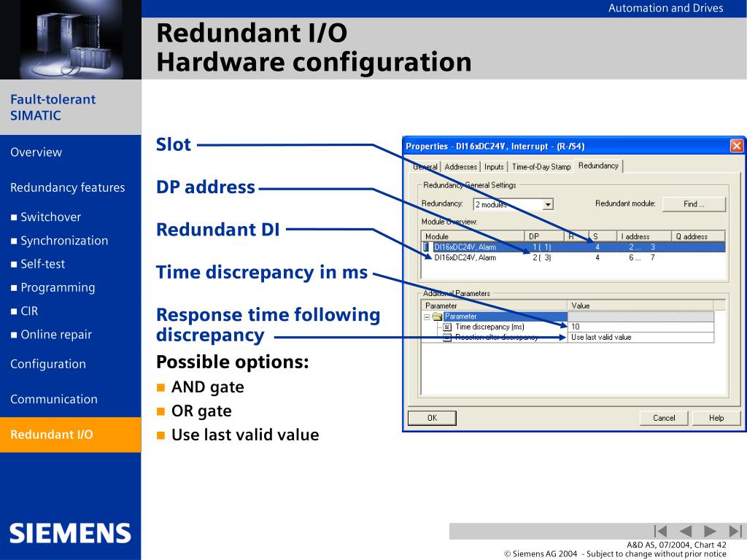Image resolution: width=747 pixels, height=560 pixels.
Task: Click the Find... button
Action: pos(694,204)
